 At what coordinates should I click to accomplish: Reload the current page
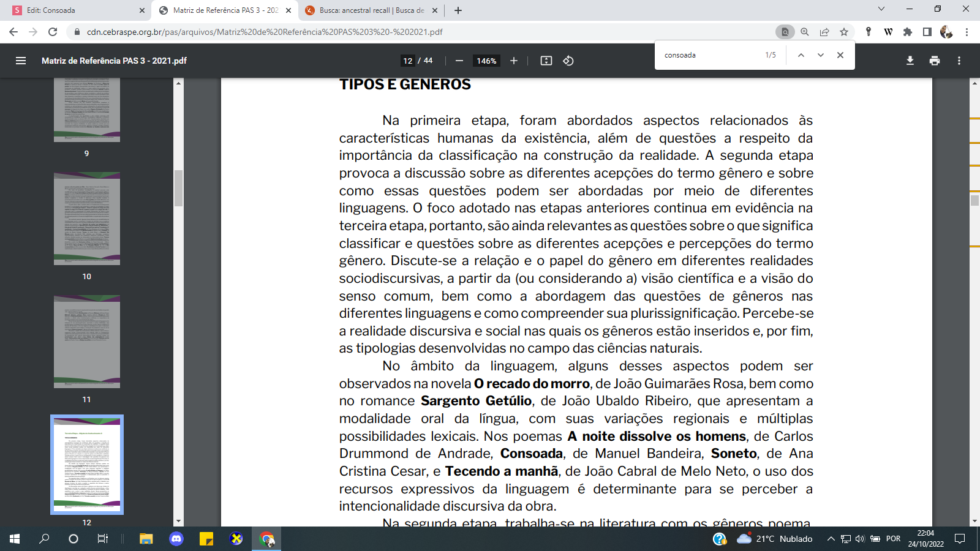tap(53, 32)
